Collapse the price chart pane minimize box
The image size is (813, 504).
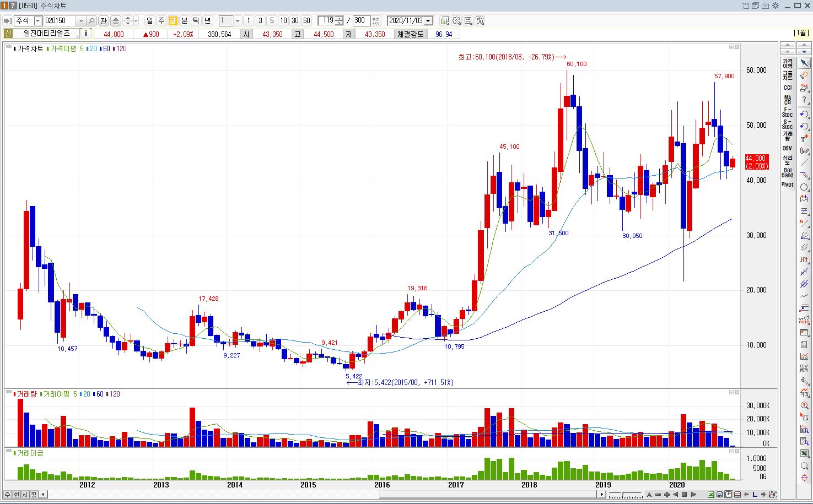click(731, 47)
